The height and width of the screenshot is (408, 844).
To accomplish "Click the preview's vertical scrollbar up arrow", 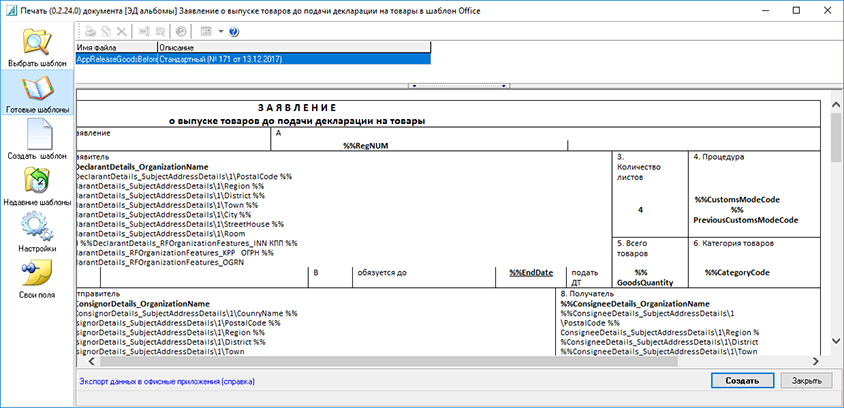I will (x=836, y=101).
